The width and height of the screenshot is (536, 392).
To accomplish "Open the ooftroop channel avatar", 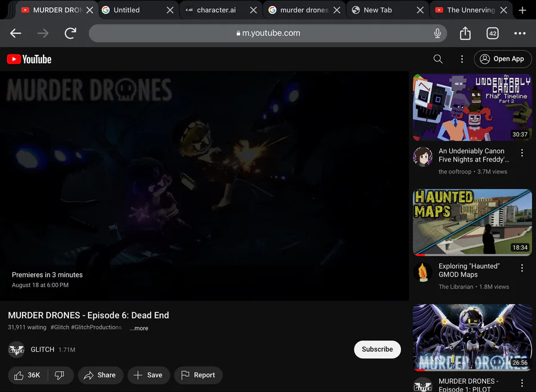I will tap(423, 157).
